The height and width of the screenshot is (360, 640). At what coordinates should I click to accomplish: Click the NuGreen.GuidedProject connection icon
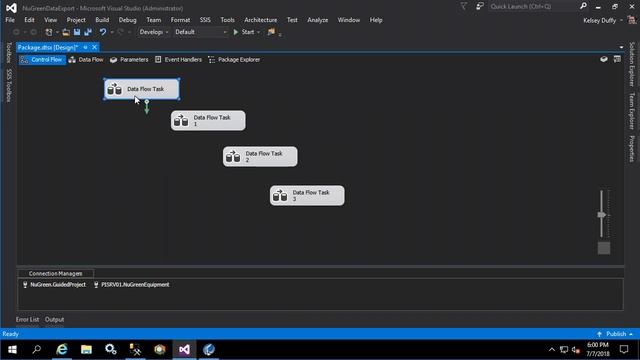25,285
